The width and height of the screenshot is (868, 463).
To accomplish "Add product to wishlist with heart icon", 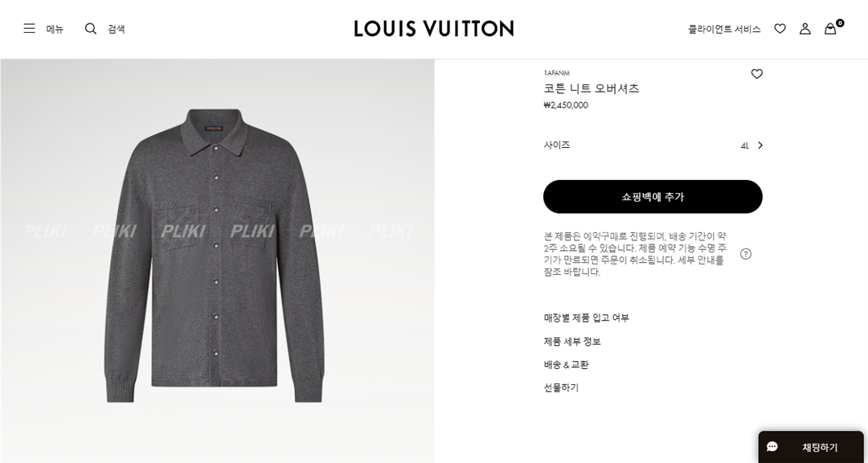I will pyautogui.click(x=757, y=74).
